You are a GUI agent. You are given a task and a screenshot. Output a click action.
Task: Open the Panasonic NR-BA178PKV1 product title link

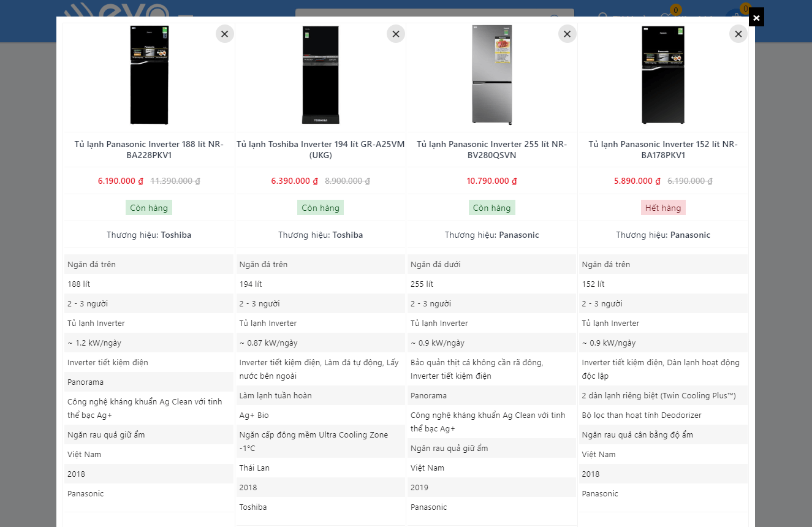click(x=662, y=150)
